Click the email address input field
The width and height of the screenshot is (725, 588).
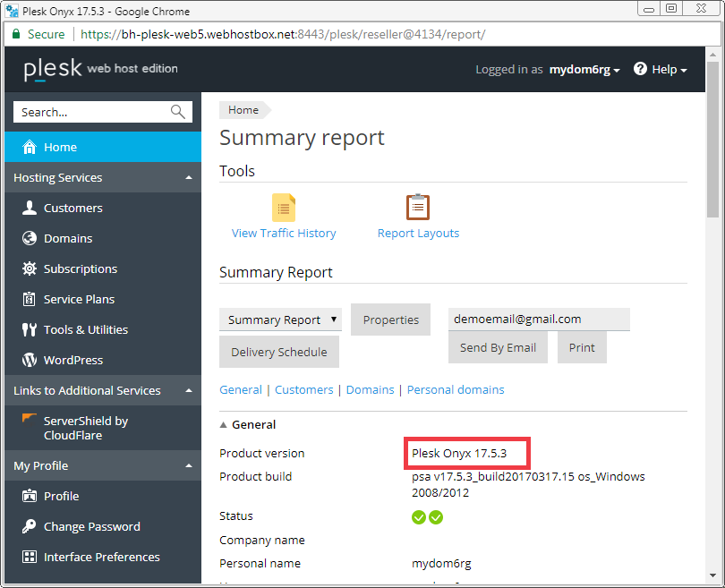point(539,319)
